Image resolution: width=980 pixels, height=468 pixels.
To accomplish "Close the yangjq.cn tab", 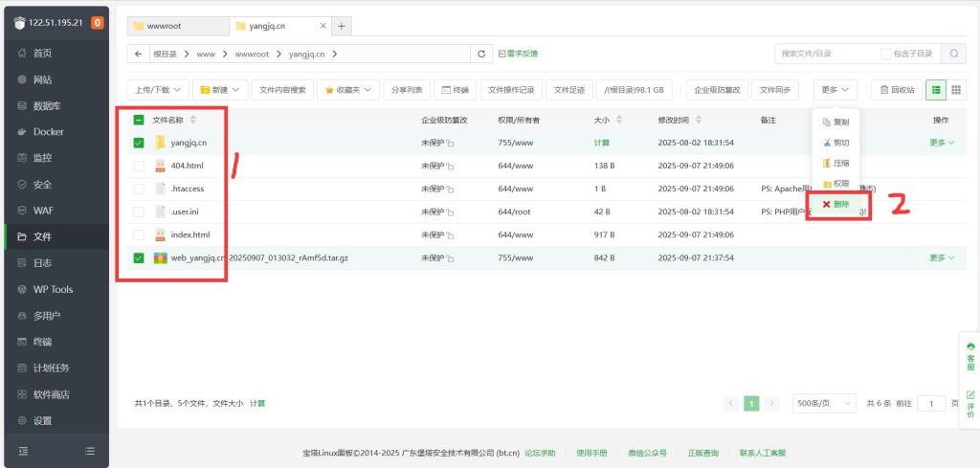I will 323,26.
